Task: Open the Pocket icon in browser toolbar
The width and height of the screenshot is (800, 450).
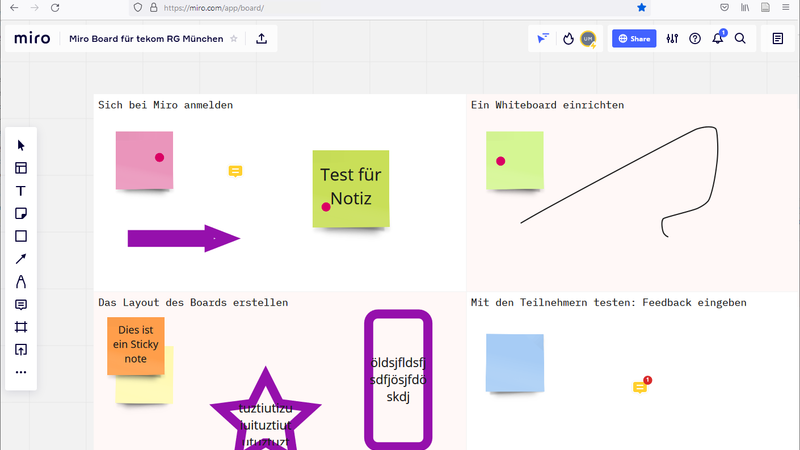Action: coord(724,8)
